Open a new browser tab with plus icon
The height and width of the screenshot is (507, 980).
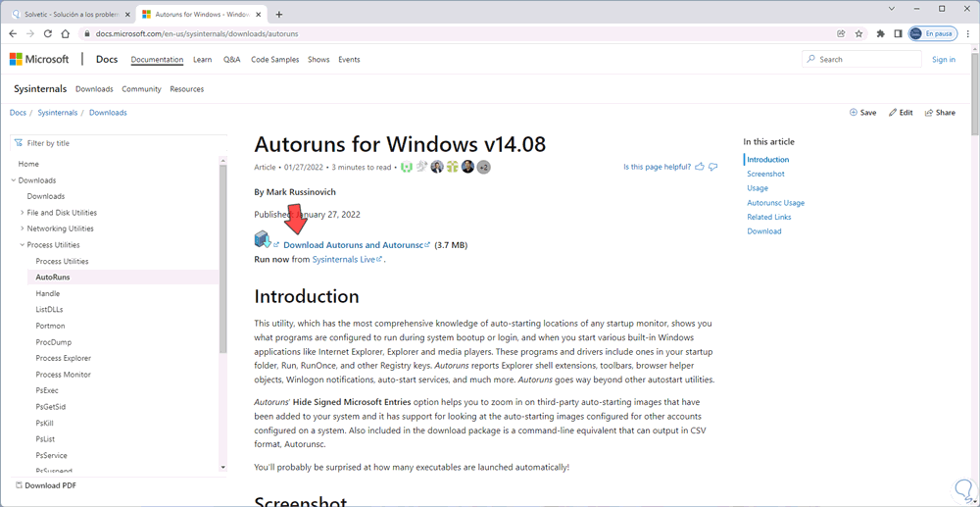coord(278,15)
